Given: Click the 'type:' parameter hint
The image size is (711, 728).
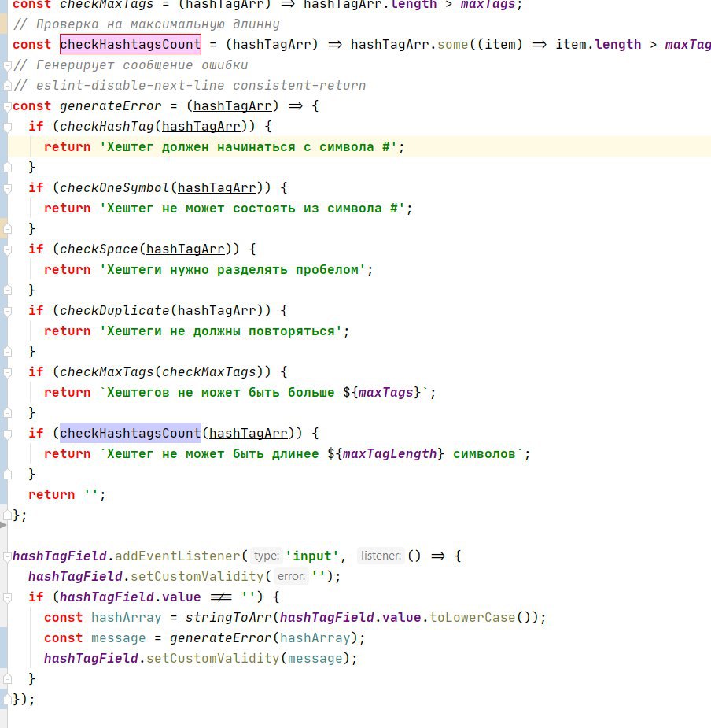Looking at the screenshot, I should (267, 556).
